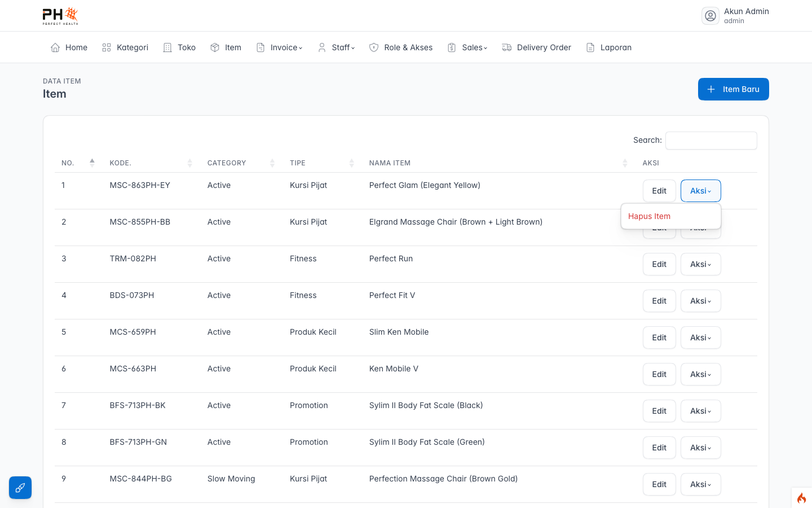The height and width of the screenshot is (508, 812).
Task: Edit the Perfect Run item
Action: point(659,264)
